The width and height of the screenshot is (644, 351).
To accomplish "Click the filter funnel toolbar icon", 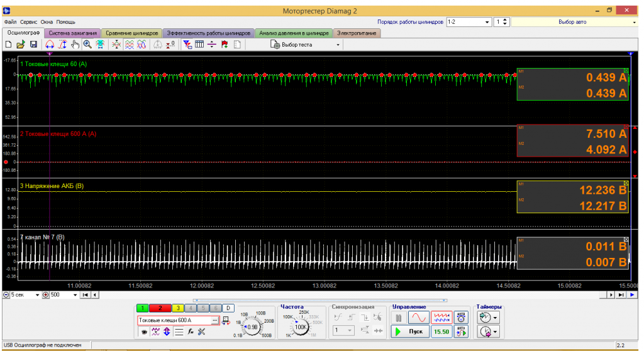I will click(187, 45).
